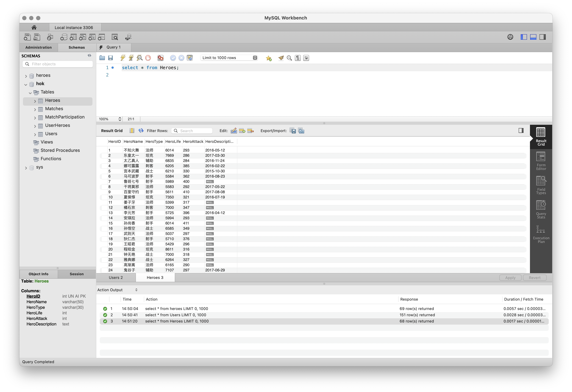
Task: Toggle invisible characters in the editor
Action: [x=298, y=58]
